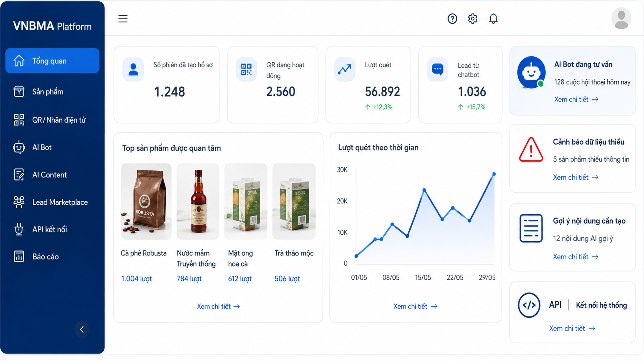Open Xem chi tiết in AI Bot card
Screen dimensions: 644x362
point(576,99)
